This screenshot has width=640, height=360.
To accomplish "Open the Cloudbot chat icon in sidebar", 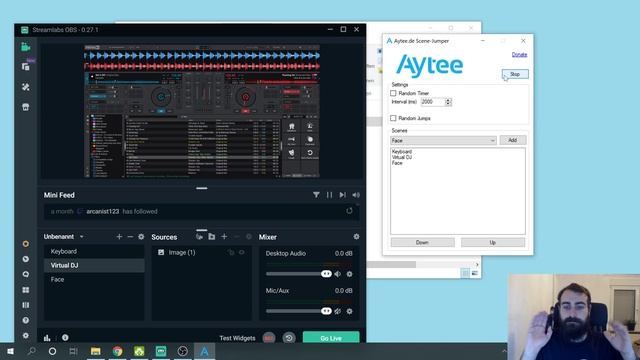I will point(26,274).
